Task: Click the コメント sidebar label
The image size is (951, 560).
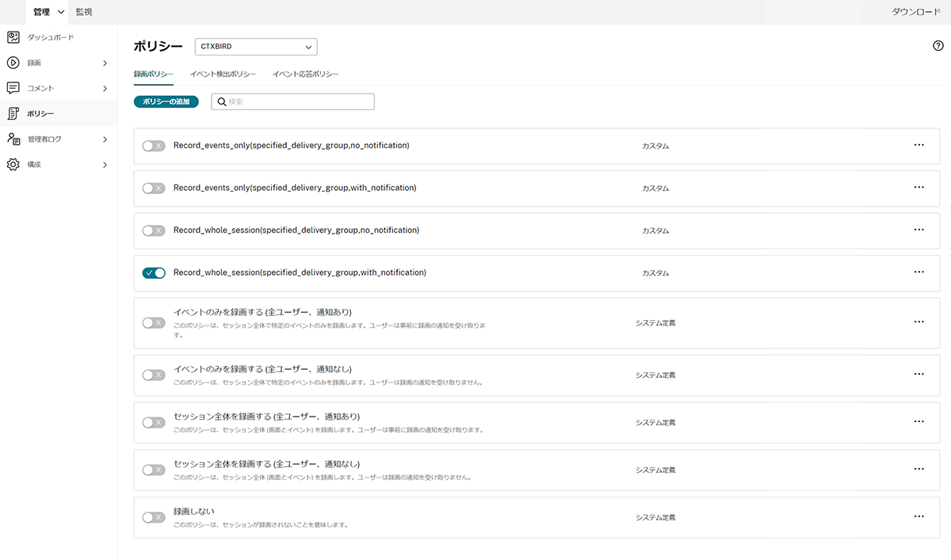Action: tap(40, 88)
